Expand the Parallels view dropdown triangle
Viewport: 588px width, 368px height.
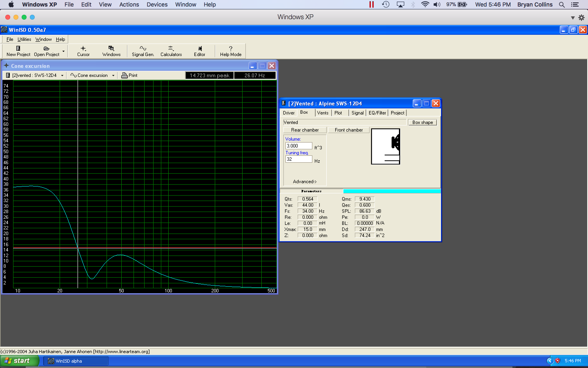click(573, 18)
